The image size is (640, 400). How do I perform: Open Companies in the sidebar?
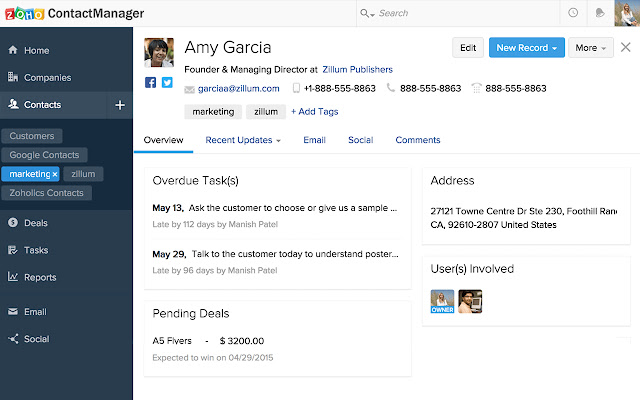pyautogui.click(x=47, y=78)
